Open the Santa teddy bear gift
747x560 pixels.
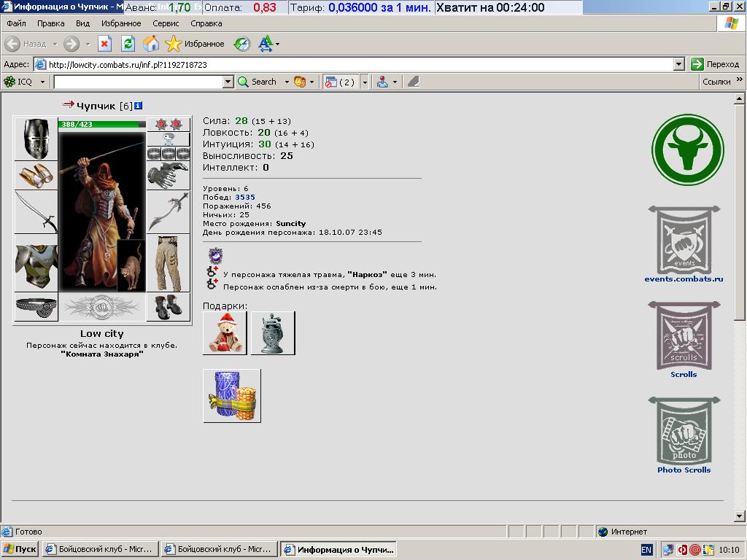click(x=225, y=332)
